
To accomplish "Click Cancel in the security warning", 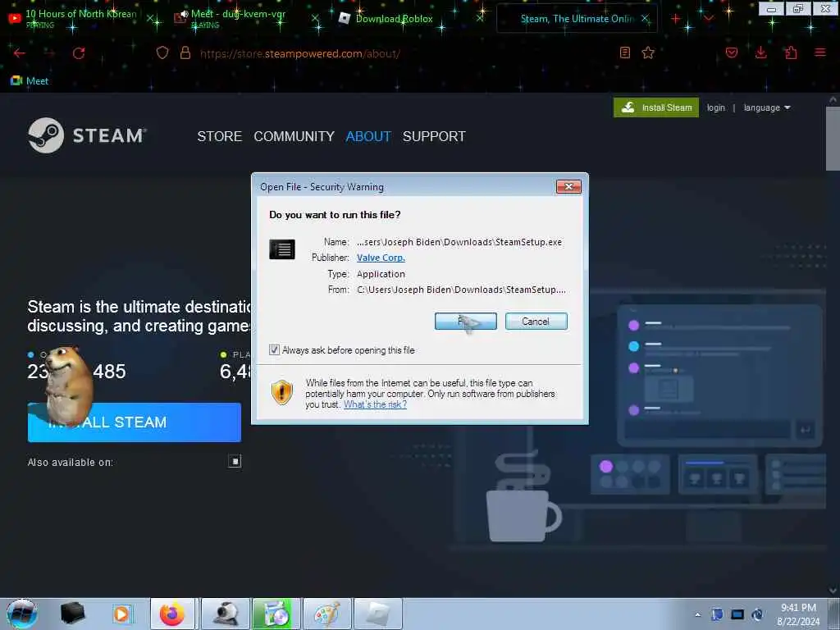I will (536, 321).
